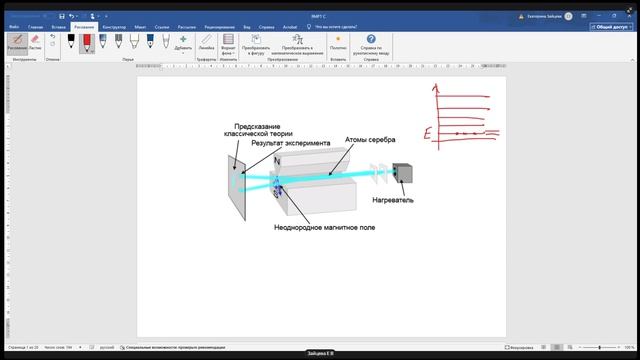Open the File (Файл) tab
640x360 pixels.
14,27
